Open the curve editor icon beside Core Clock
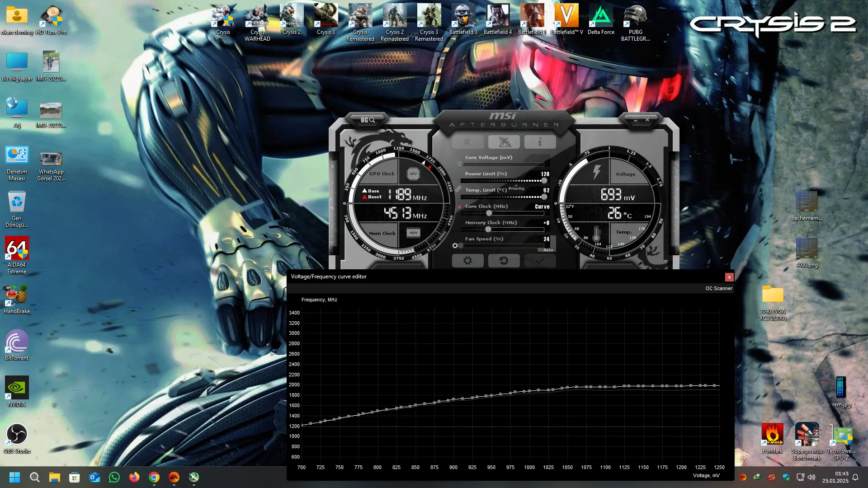Image resolution: width=868 pixels, height=488 pixels. click(459, 206)
